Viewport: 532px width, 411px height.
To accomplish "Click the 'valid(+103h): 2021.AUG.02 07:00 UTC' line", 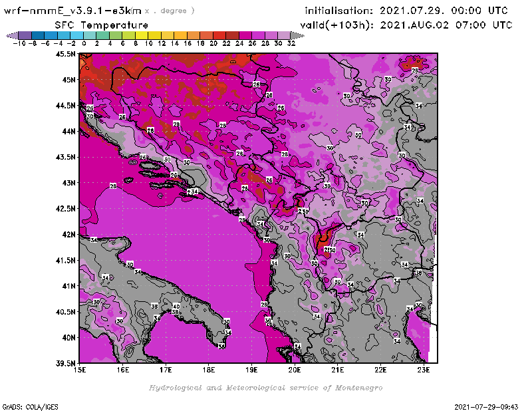I will click(406, 25).
